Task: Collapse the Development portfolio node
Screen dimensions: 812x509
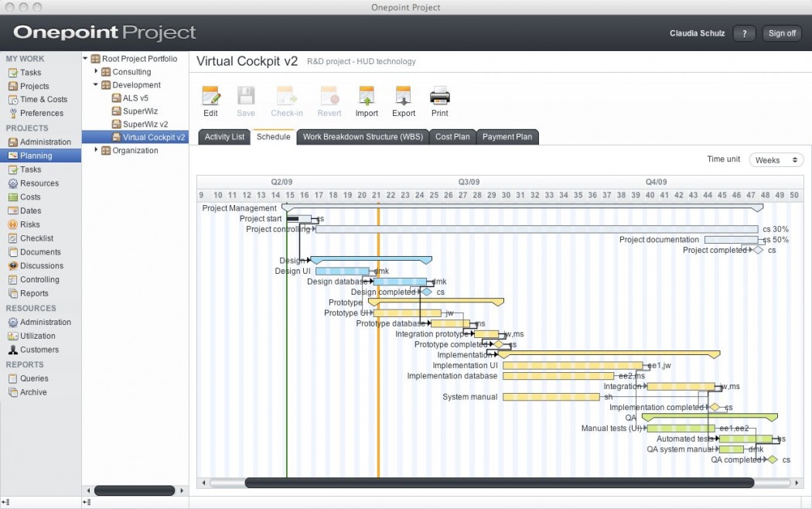Action: click(96, 84)
